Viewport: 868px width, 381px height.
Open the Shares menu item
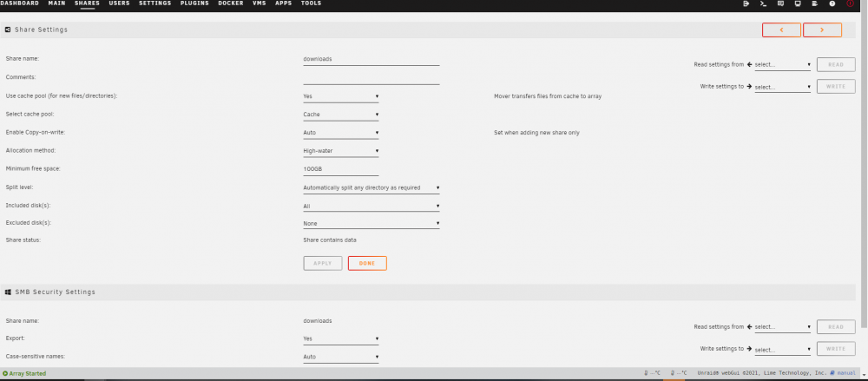point(87,3)
